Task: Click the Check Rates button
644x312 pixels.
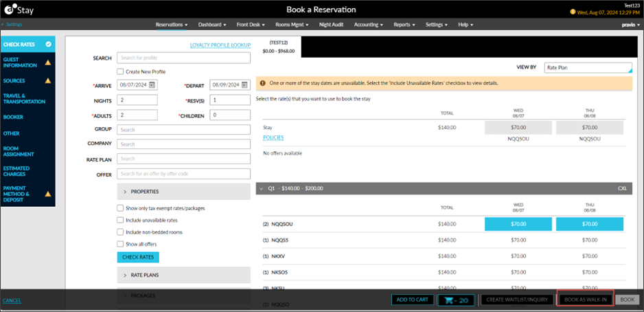Action: 138,257
